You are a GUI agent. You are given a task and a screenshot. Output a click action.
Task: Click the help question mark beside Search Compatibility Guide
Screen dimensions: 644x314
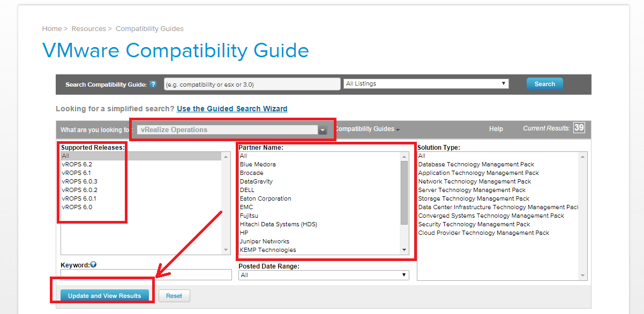pyautogui.click(x=153, y=85)
